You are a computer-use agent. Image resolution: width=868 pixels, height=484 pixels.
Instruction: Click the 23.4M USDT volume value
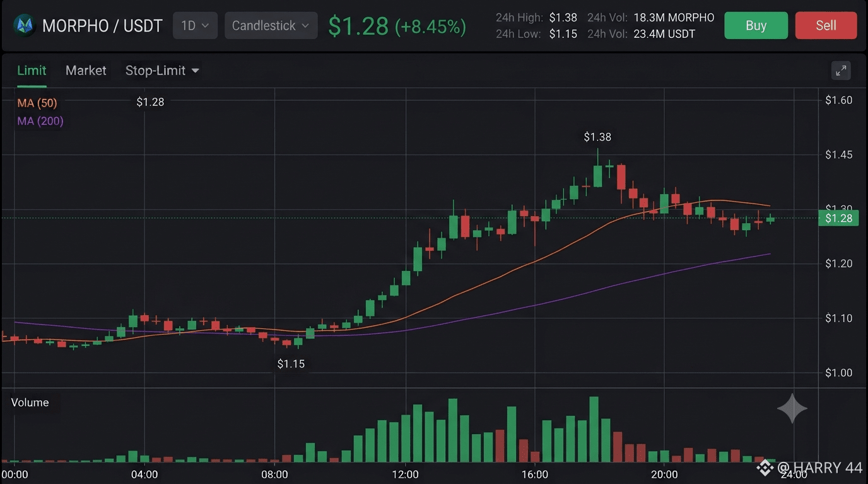tap(664, 34)
